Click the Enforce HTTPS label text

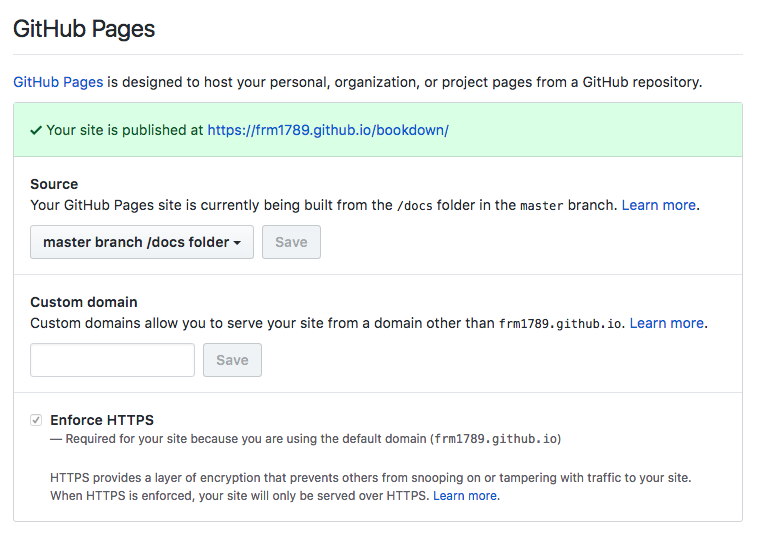(102, 420)
